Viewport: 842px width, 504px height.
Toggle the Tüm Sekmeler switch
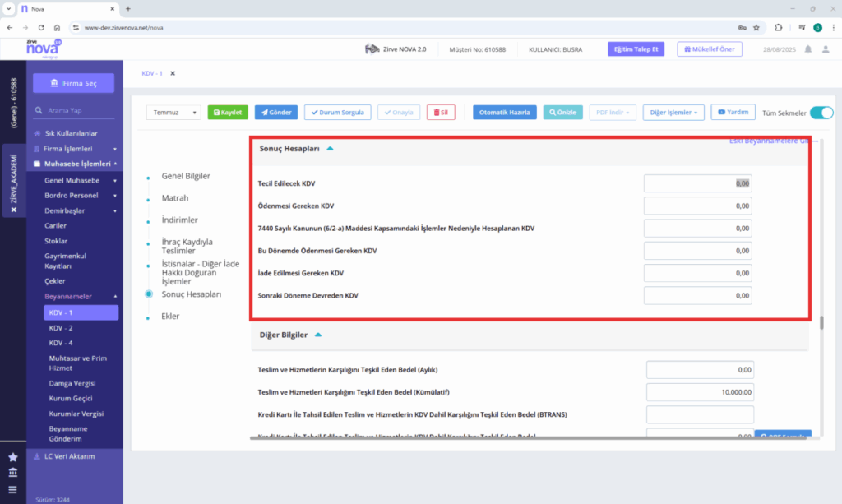(821, 113)
